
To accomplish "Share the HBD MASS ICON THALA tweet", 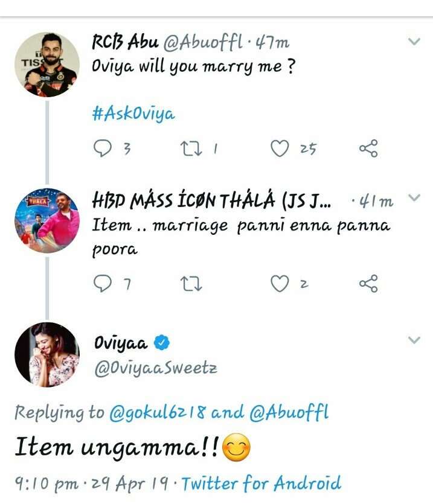I will coord(368,283).
